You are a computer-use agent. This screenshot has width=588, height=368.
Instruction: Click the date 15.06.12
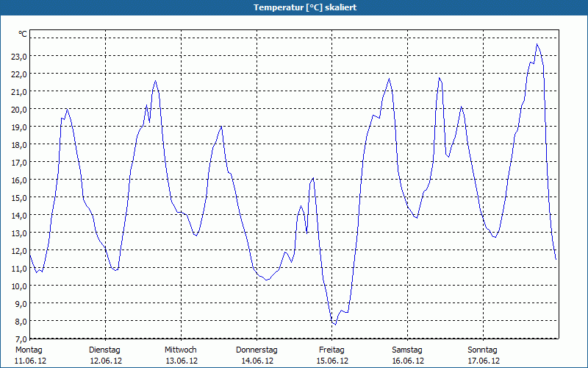[332, 361]
